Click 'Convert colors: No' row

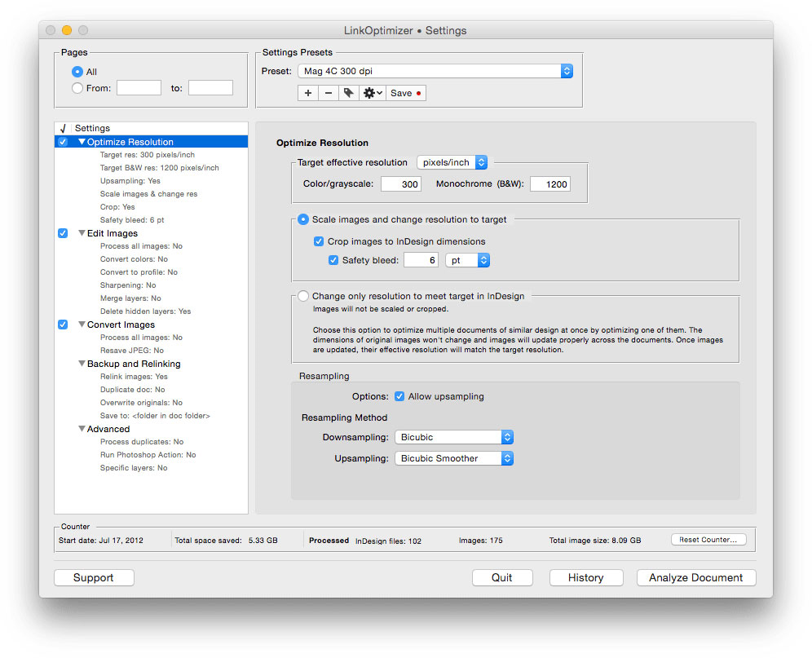135,259
